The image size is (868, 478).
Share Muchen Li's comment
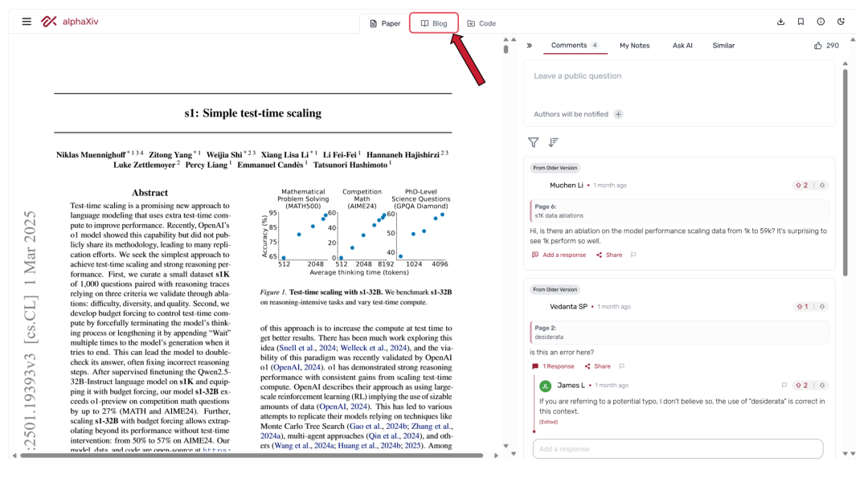pyautogui.click(x=609, y=255)
